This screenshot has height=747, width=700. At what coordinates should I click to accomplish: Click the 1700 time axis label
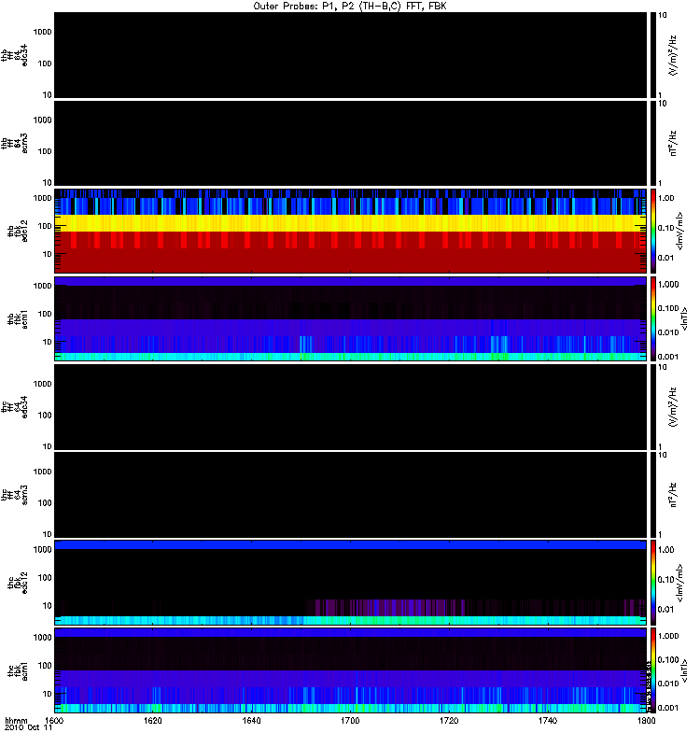350,721
